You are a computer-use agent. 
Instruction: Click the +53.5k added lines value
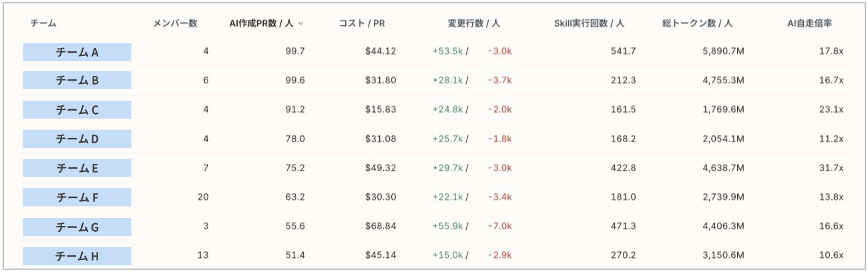tap(447, 51)
